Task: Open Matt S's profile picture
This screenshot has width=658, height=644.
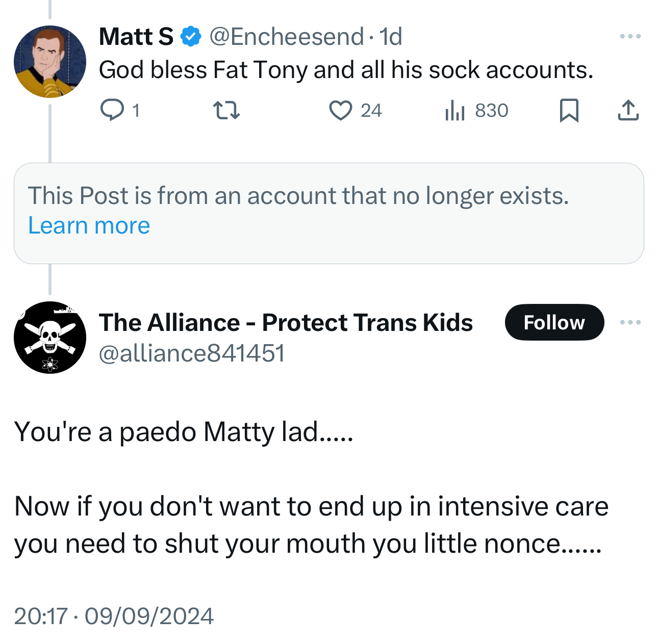Action: pyautogui.click(x=50, y=62)
